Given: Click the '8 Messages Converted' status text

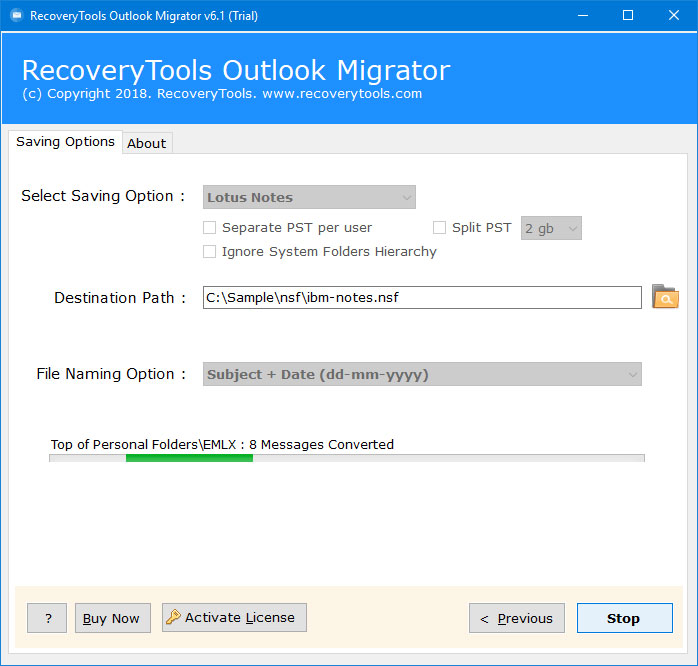Looking at the screenshot, I should (x=321, y=444).
